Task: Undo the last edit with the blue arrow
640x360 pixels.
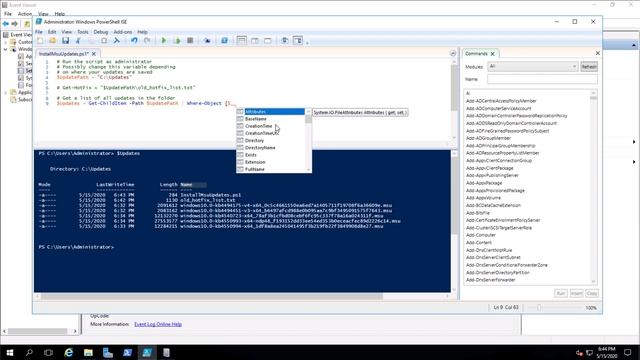Action: [x=134, y=40]
